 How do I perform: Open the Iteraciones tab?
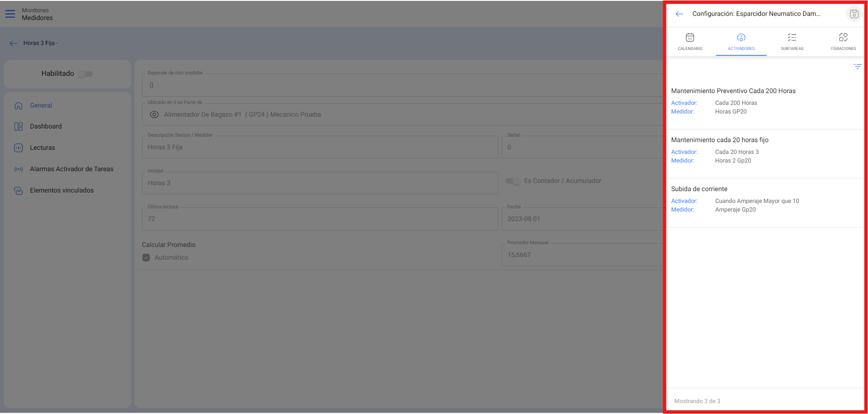coord(843,41)
